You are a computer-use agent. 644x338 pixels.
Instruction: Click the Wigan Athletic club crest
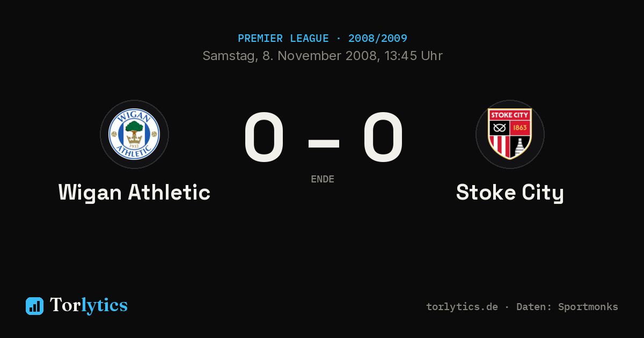pyautogui.click(x=134, y=134)
